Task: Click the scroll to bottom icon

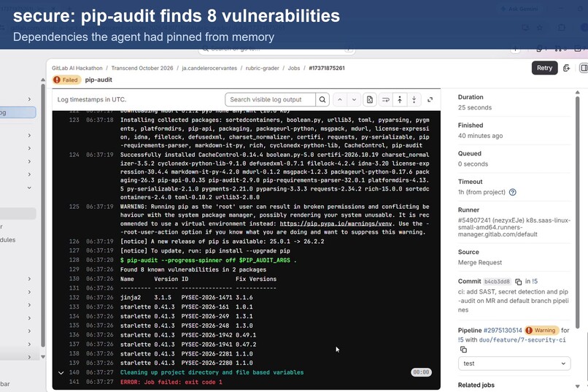Action: pos(414,99)
